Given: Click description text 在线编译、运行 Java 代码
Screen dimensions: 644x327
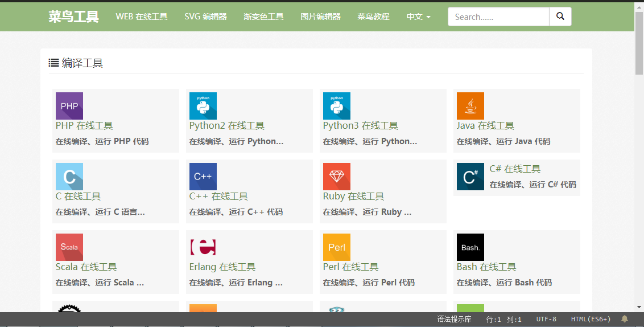Looking at the screenshot, I should click(503, 141).
